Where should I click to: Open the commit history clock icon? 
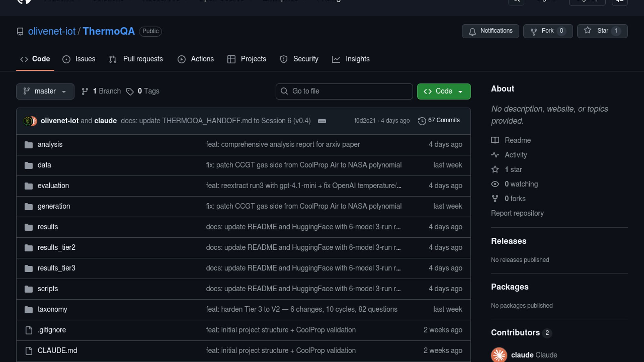[422, 121]
